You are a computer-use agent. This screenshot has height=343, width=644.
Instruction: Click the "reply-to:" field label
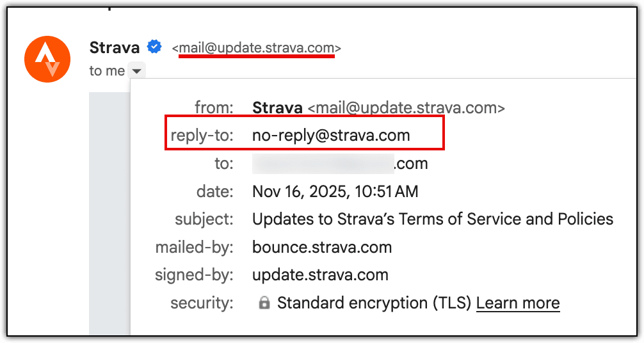[202, 136]
